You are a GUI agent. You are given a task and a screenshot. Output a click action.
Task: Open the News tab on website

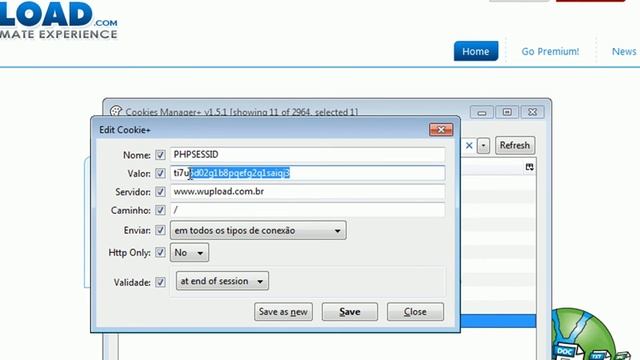point(624,51)
